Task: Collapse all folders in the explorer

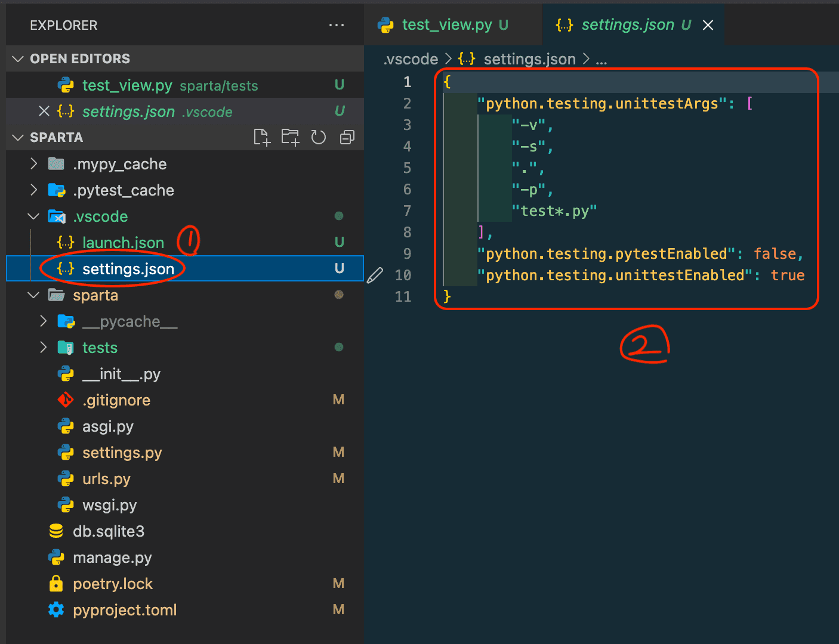Action: (x=347, y=137)
